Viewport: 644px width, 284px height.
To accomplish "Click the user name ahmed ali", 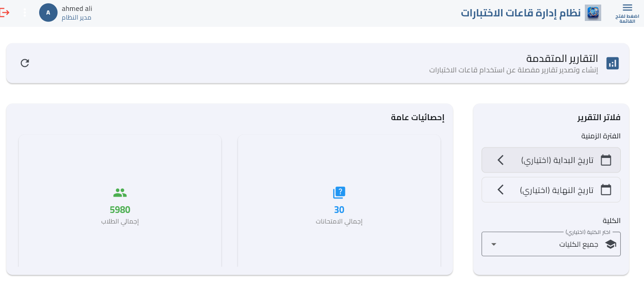I will [x=77, y=8].
